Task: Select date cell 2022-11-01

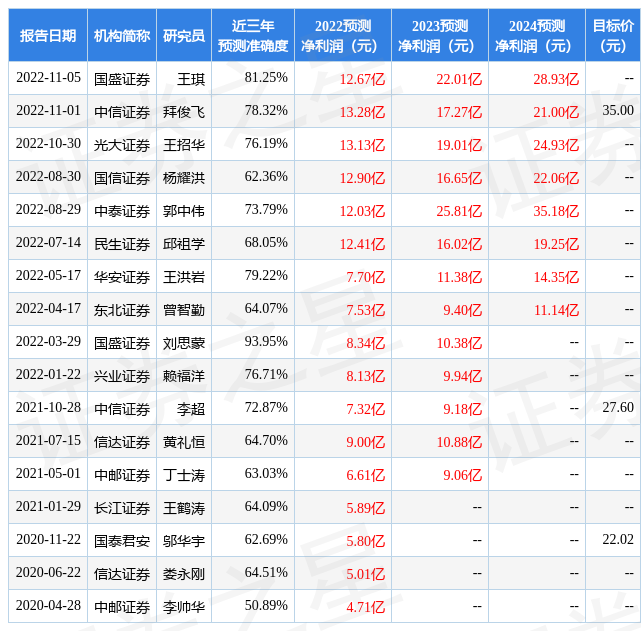Action: 48,111
